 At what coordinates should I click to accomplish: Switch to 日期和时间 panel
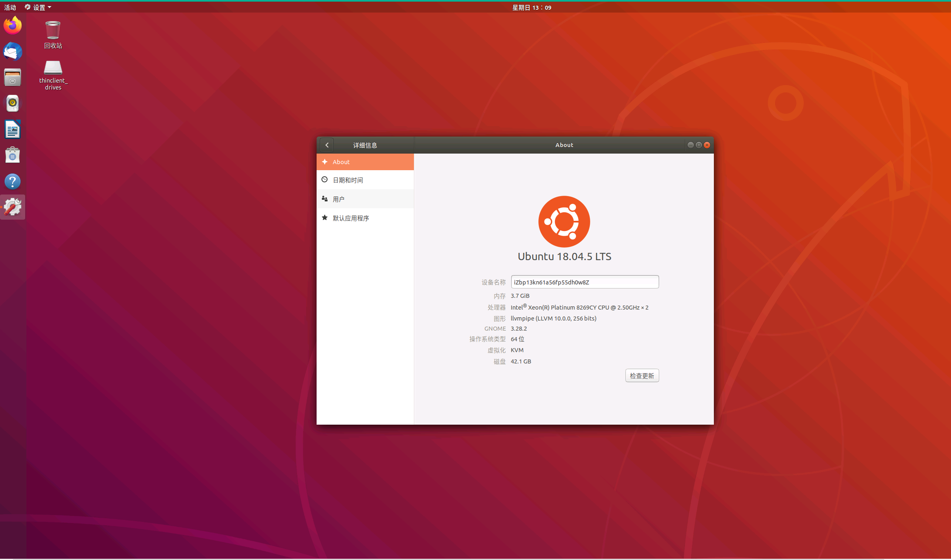(365, 180)
